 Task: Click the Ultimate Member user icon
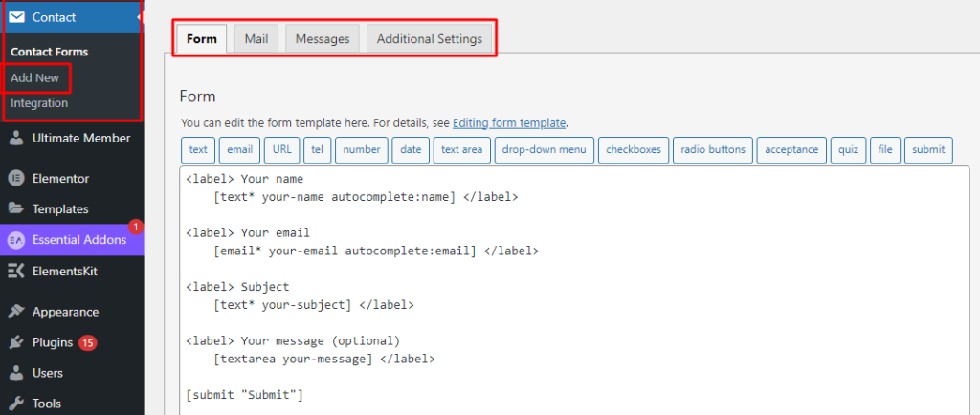point(16,138)
